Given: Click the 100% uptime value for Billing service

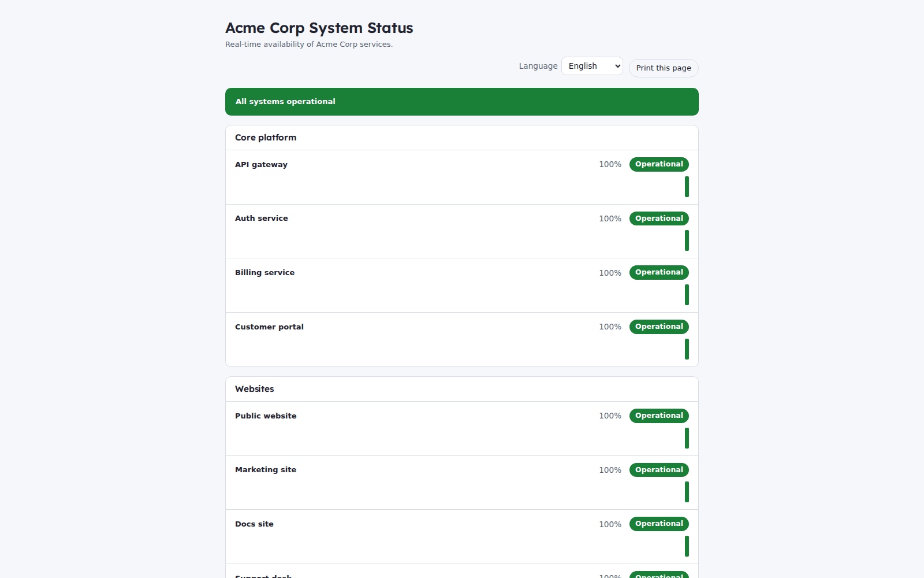Looking at the screenshot, I should pyautogui.click(x=610, y=273).
